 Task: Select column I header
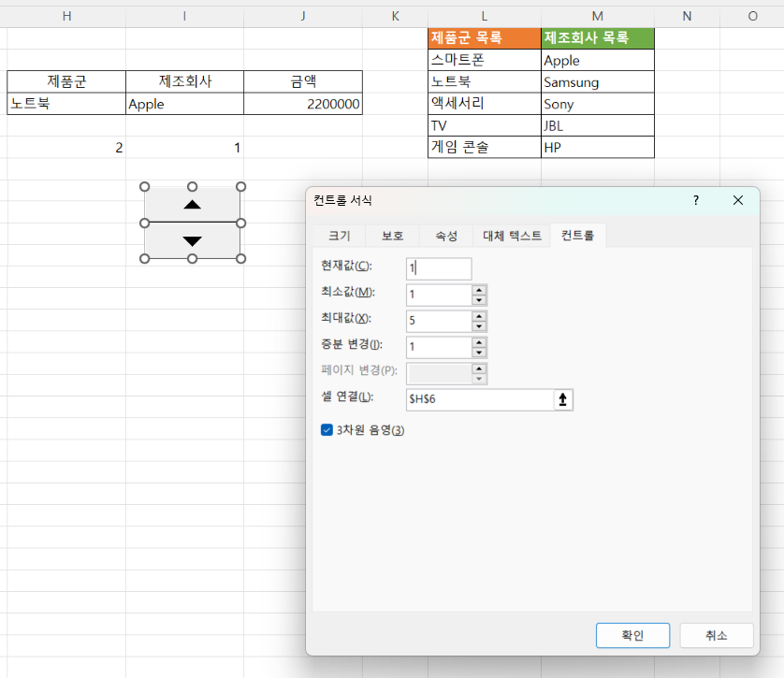184,16
